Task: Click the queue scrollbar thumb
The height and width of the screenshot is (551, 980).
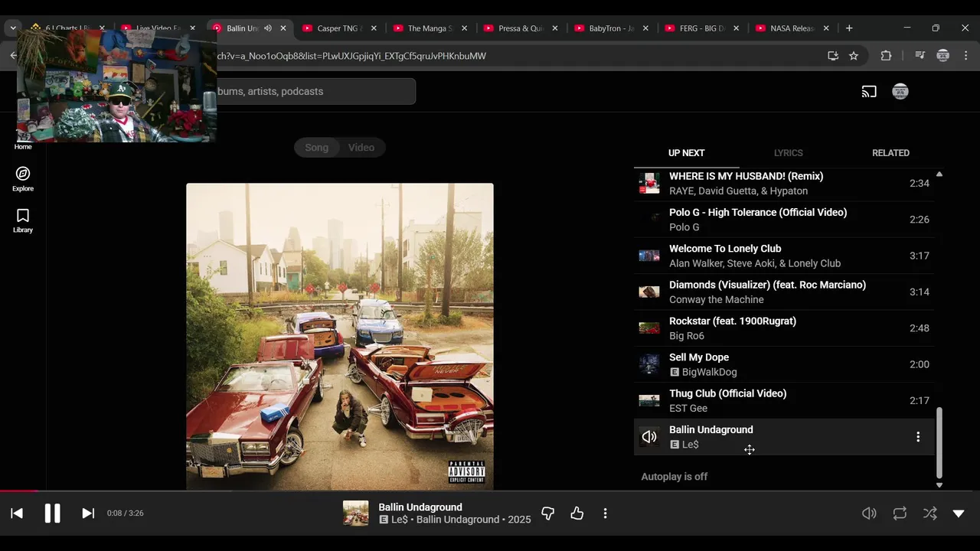Action: pyautogui.click(x=939, y=442)
